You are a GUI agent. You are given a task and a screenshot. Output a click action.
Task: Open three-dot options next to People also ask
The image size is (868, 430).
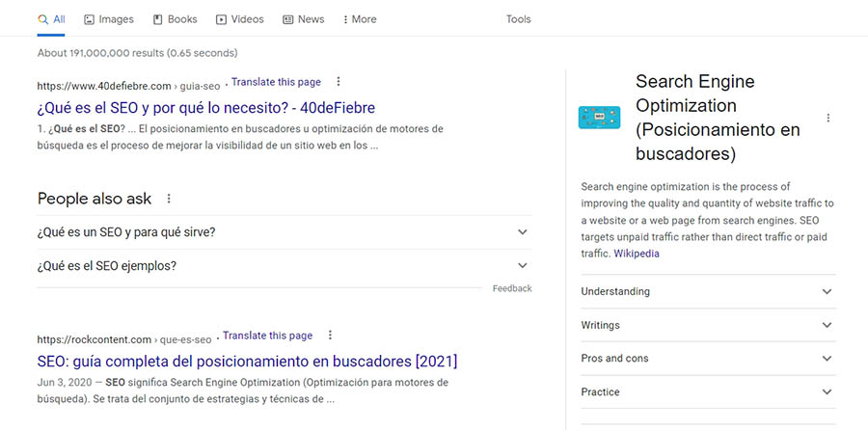[169, 199]
